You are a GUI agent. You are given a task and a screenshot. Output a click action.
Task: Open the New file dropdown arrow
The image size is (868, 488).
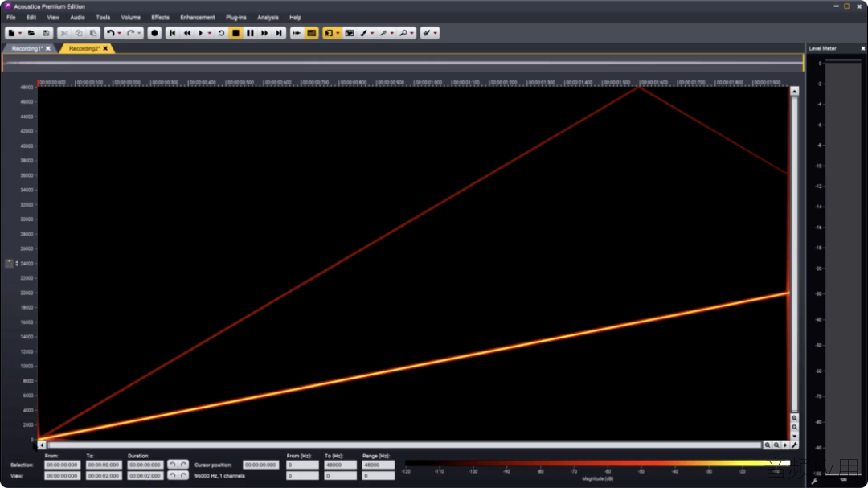20,33
